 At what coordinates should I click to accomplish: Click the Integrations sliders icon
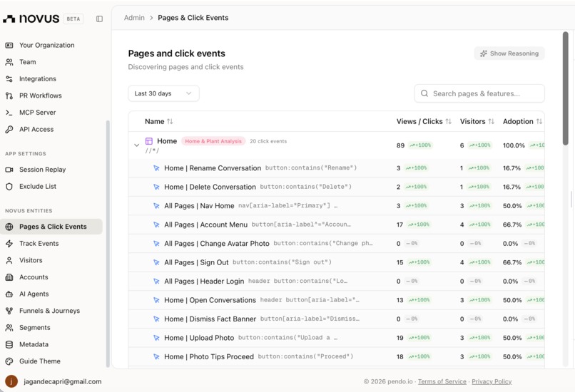click(9, 79)
